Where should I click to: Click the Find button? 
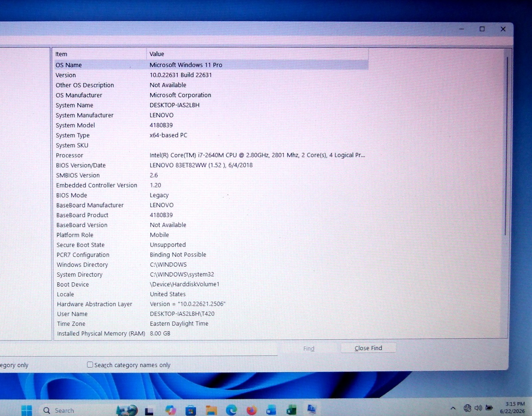click(309, 348)
